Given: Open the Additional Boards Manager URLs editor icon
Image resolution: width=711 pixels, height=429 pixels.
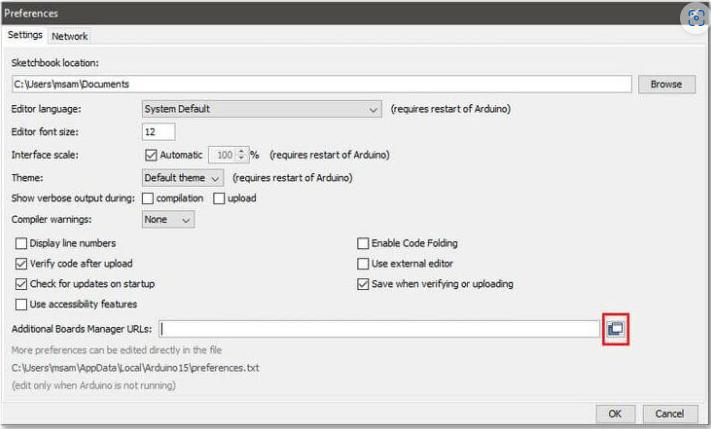Looking at the screenshot, I should pos(615,329).
